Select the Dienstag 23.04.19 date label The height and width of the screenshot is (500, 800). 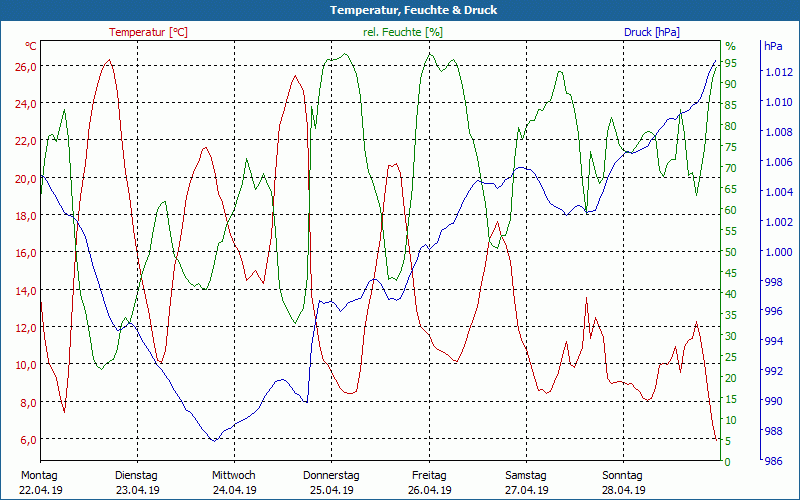click(137, 482)
